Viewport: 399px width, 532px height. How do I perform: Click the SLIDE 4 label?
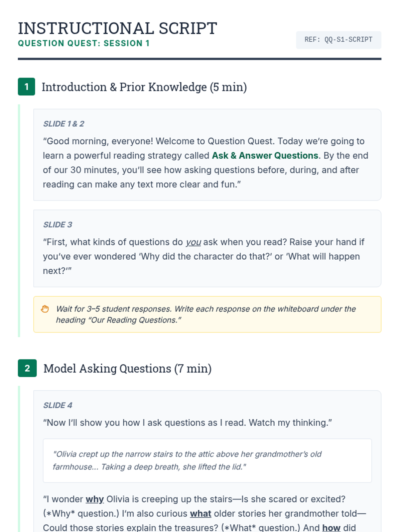click(x=58, y=405)
